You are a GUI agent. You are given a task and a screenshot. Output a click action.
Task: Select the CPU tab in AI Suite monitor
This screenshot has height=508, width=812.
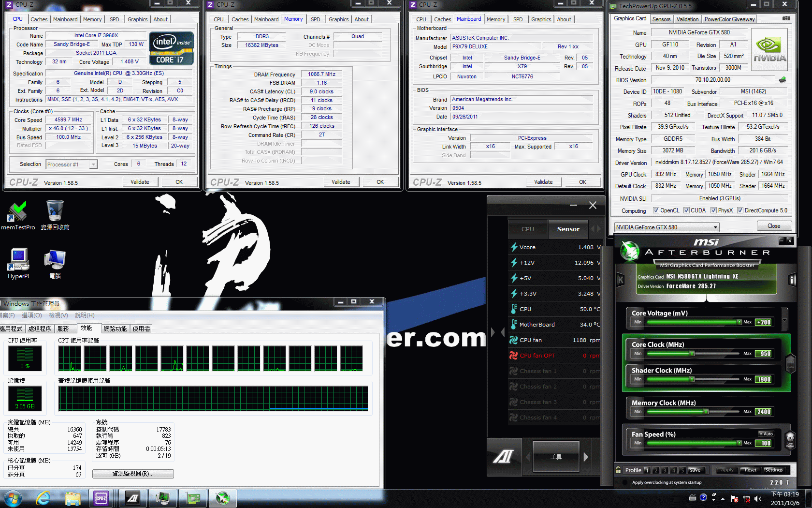(528, 229)
